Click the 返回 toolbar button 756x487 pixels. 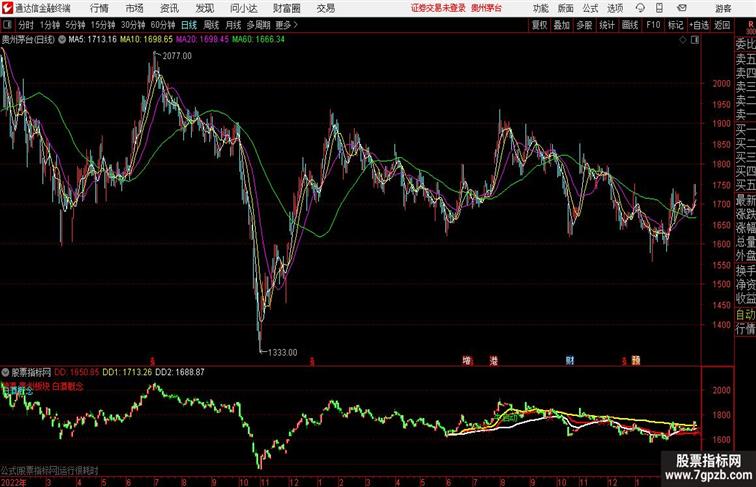(722, 25)
